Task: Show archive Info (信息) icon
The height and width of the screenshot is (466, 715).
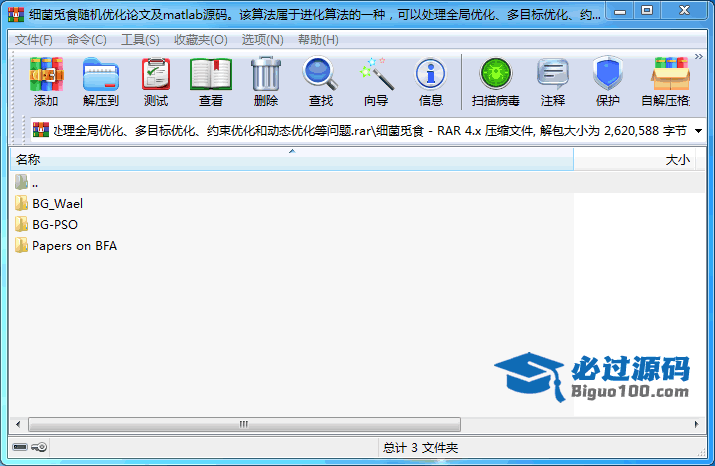Action: (x=431, y=82)
